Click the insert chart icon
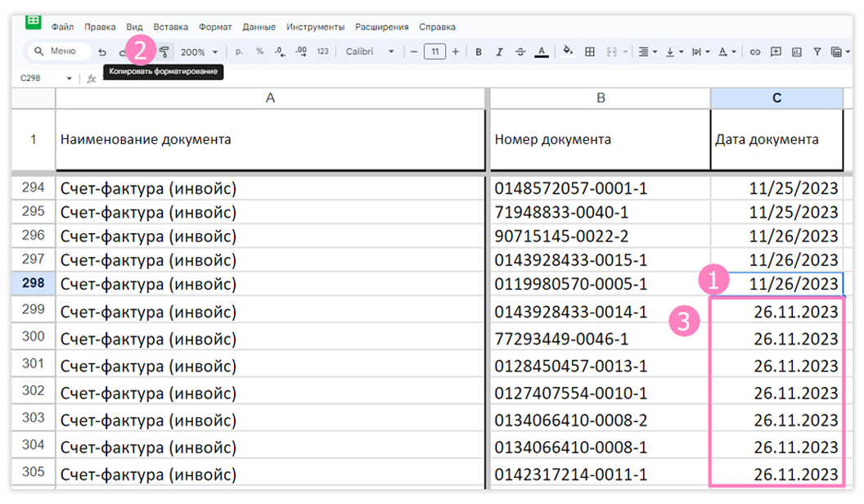 pos(797,52)
